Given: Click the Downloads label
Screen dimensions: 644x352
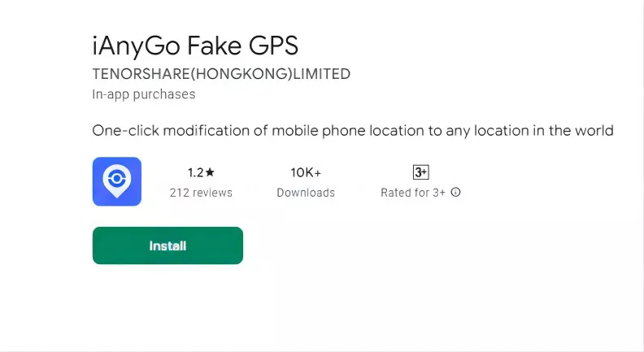Looking at the screenshot, I should 306,193.
